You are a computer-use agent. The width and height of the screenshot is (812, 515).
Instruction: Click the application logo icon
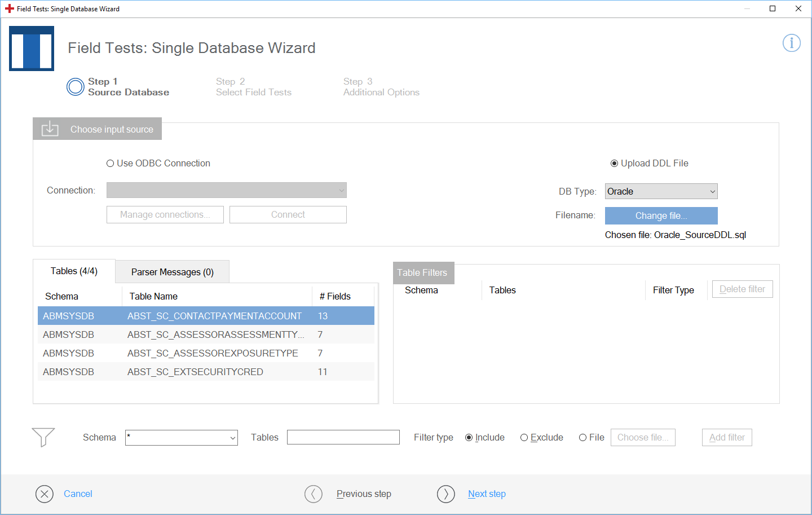point(32,49)
